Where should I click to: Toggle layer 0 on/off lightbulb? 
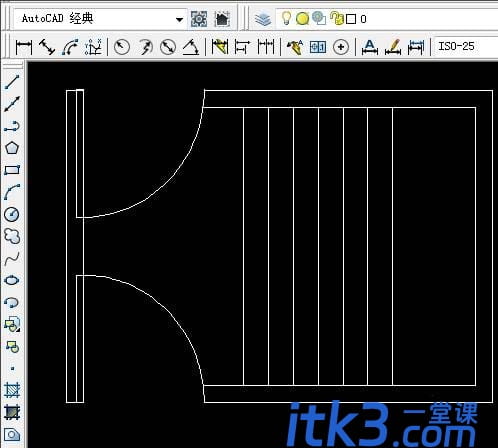pyautogui.click(x=286, y=18)
